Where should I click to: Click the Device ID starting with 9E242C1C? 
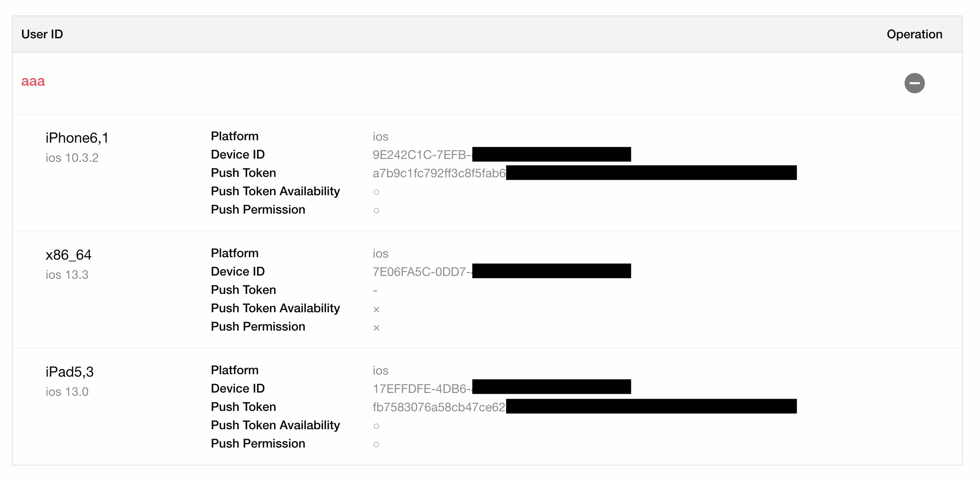tap(502, 154)
